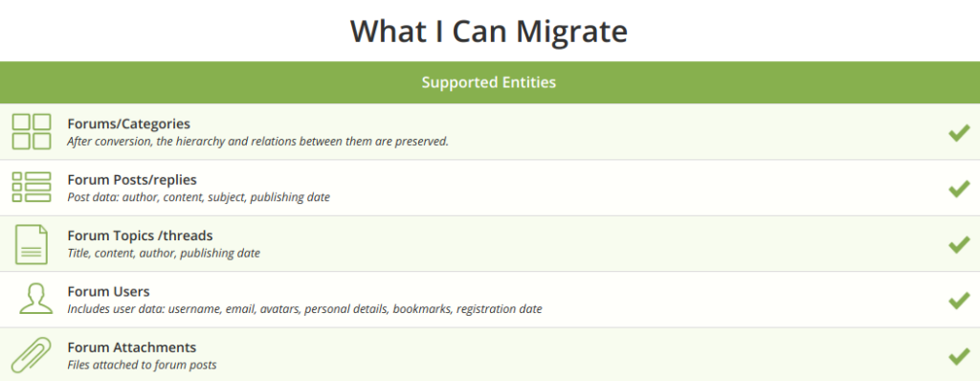
Task: Click the Forum Posts/replies title text
Action: (132, 180)
